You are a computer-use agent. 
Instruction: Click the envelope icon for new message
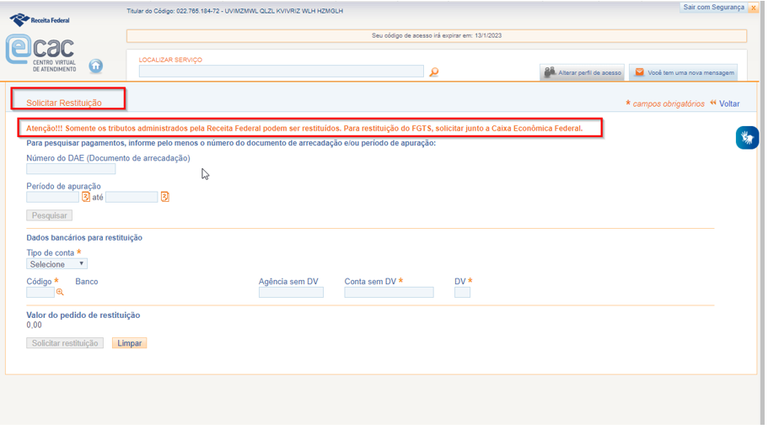coord(639,72)
